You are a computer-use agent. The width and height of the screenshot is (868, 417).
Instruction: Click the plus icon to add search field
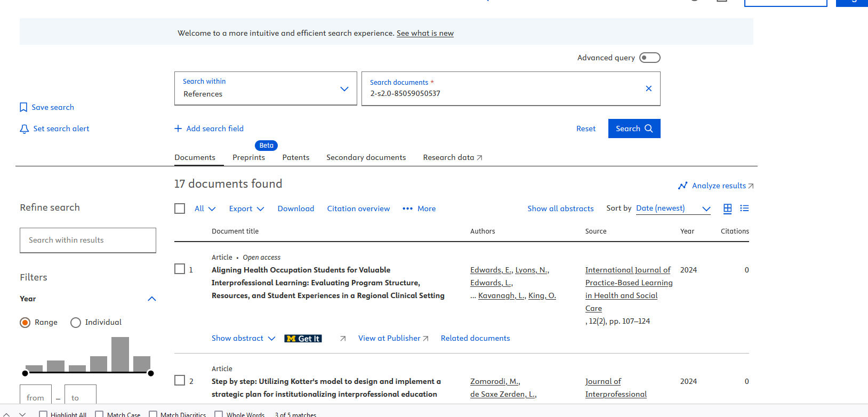(x=178, y=129)
